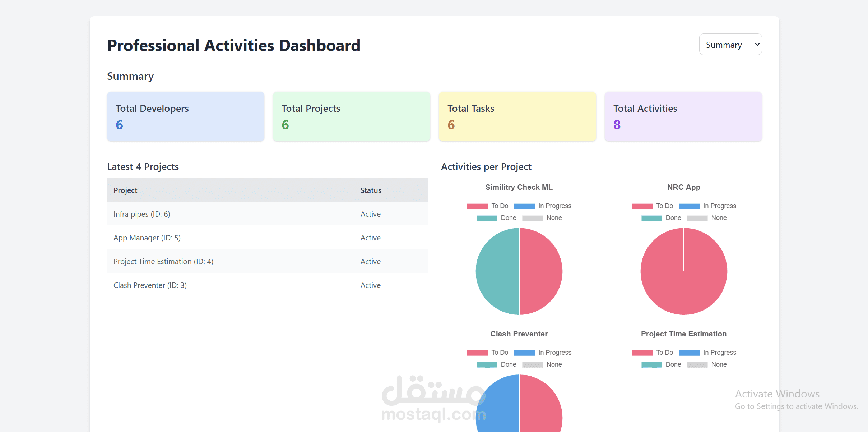Screen dimensions: 868x432
Task: Toggle None legend in Clash Preventer chart
Action: 542,364
